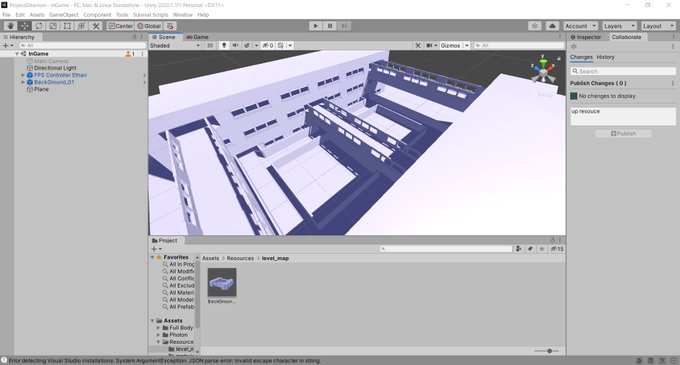Screen dimensions: 680x365
Task: Switch to the Game tab
Action: (x=198, y=37)
